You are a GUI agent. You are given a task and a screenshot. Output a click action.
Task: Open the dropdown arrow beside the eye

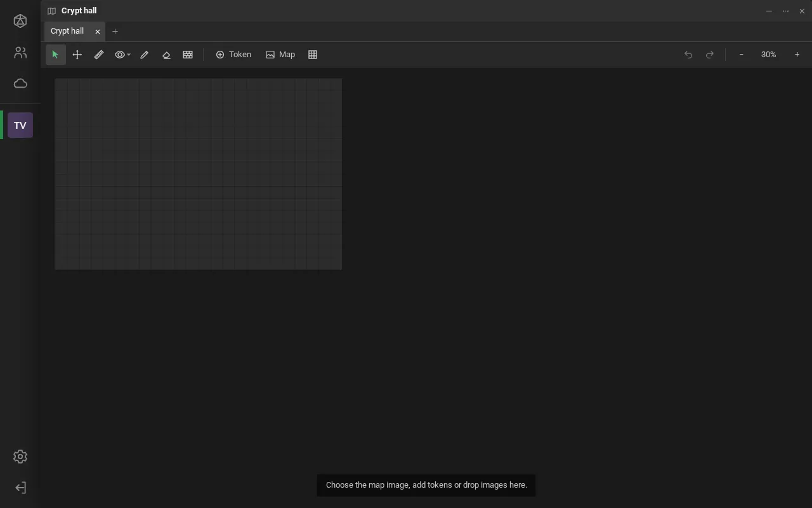click(x=129, y=55)
